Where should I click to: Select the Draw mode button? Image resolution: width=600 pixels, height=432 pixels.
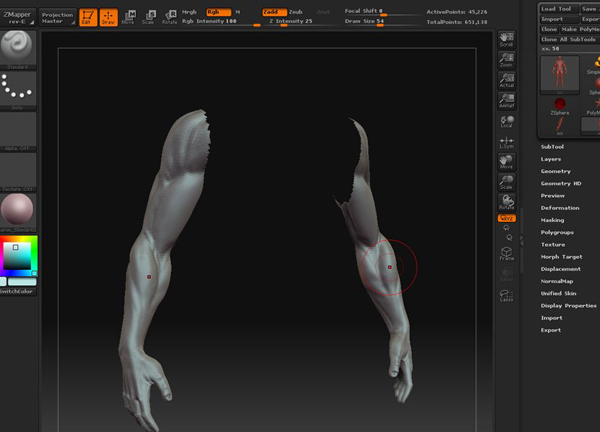tap(107, 17)
